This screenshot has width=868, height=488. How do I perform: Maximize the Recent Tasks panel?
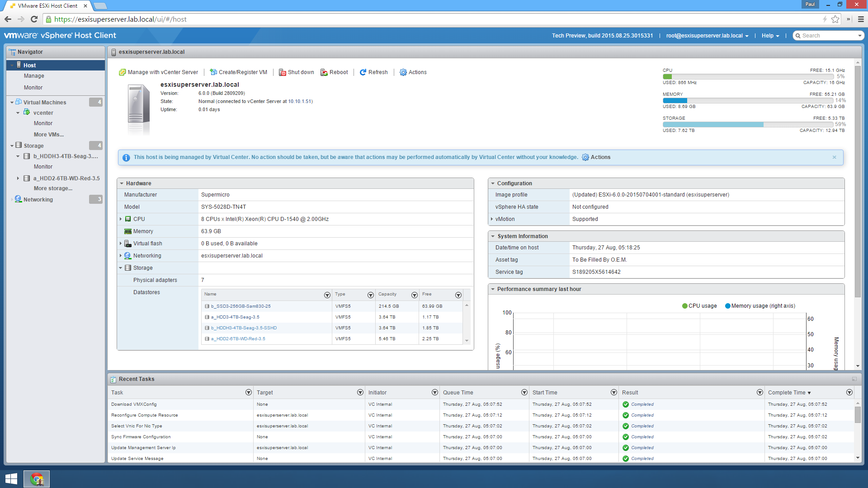pyautogui.click(x=854, y=379)
